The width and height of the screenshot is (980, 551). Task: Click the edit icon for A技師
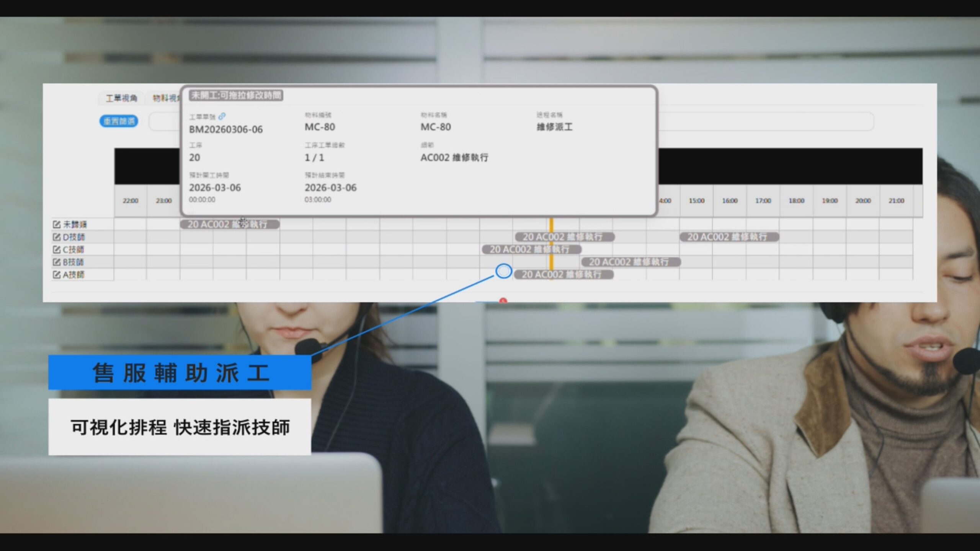(x=56, y=275)
